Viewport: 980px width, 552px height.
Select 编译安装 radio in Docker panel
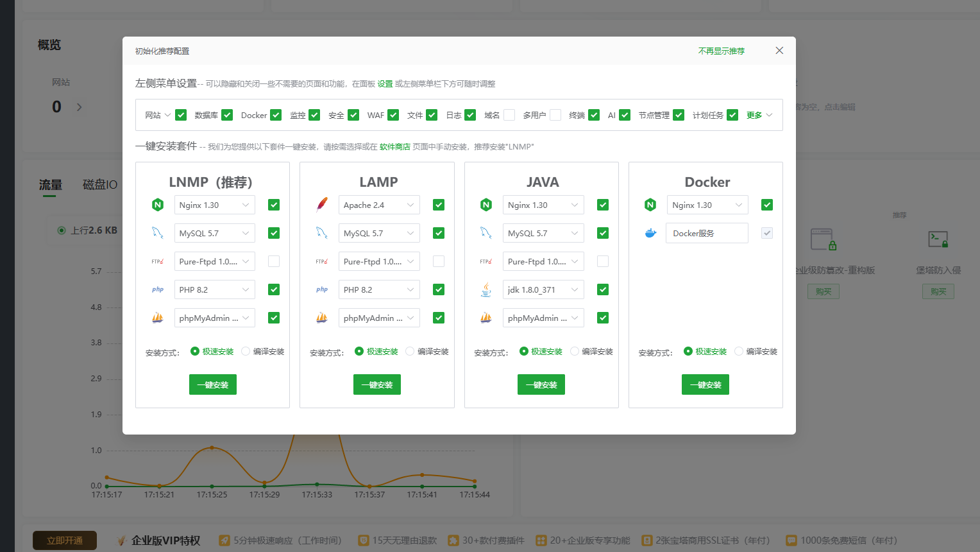click(x=739, y=351)
